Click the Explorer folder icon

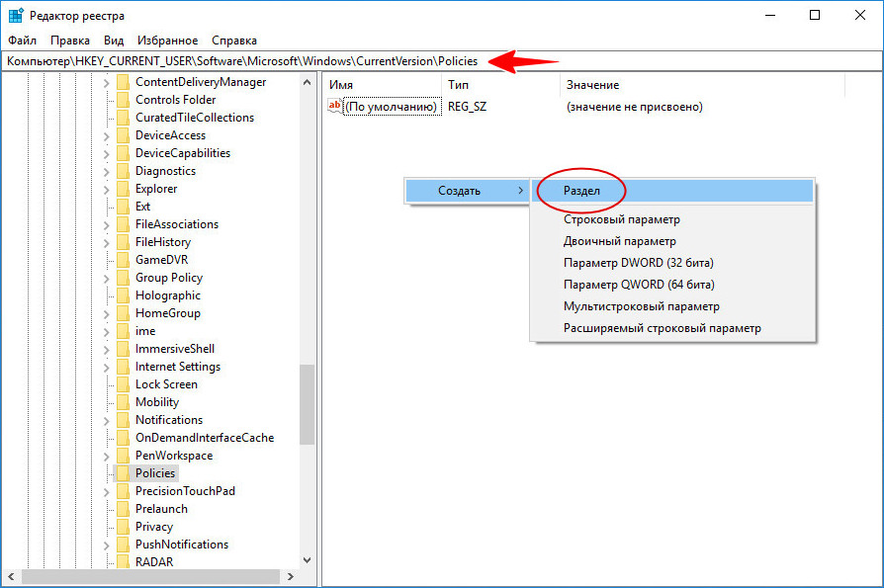click(x=123, y=189)
